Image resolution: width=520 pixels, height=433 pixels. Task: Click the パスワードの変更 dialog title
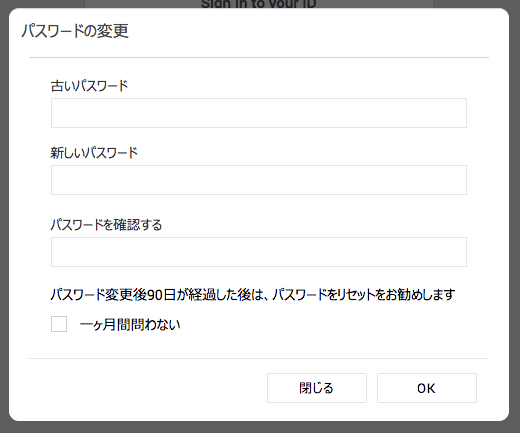pyautogui.click(x=75, y=31)
